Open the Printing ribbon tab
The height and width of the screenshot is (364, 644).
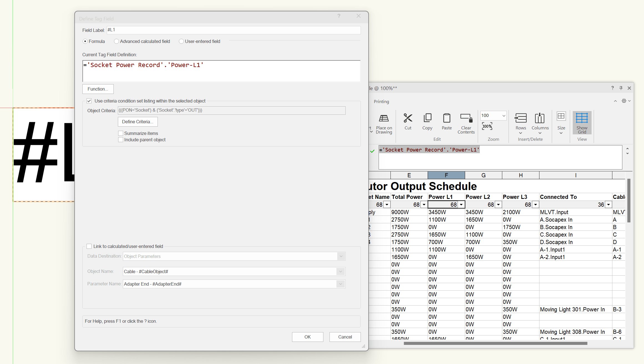381,101
